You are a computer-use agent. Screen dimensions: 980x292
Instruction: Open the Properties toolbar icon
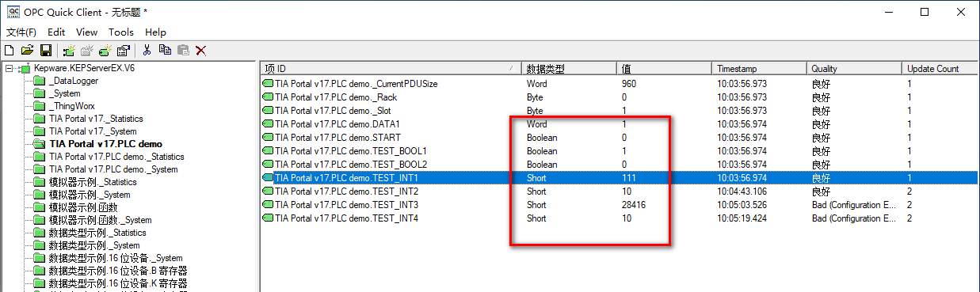[x=123, y=50]
